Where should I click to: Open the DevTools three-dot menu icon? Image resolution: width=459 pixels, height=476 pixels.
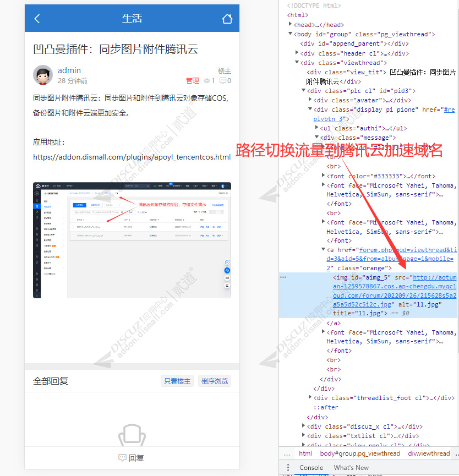(288, 468)
